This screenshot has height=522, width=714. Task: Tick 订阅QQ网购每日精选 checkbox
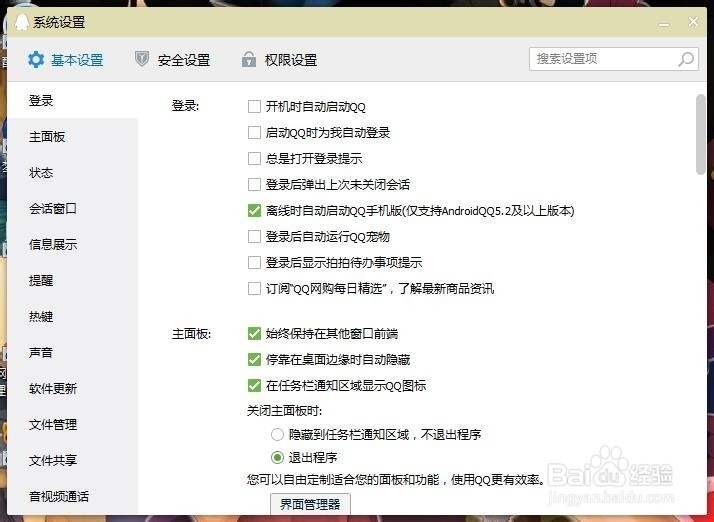click(254, 288)
